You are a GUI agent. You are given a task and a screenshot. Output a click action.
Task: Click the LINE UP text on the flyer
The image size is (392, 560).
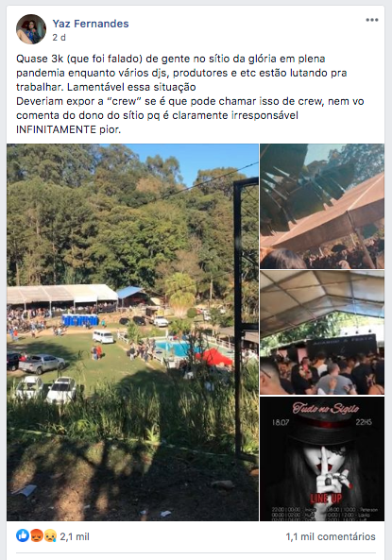[x=326, y=498]
